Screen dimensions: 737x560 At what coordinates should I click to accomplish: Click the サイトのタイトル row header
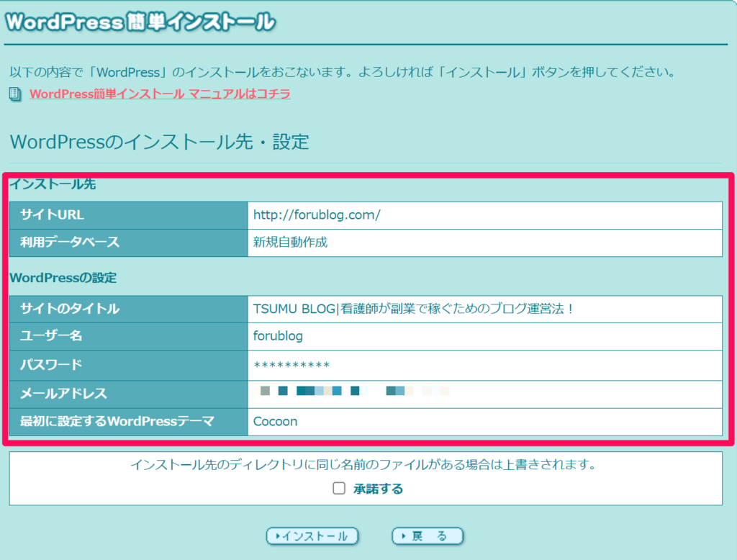pyautogui.click(x=70, y=309)
